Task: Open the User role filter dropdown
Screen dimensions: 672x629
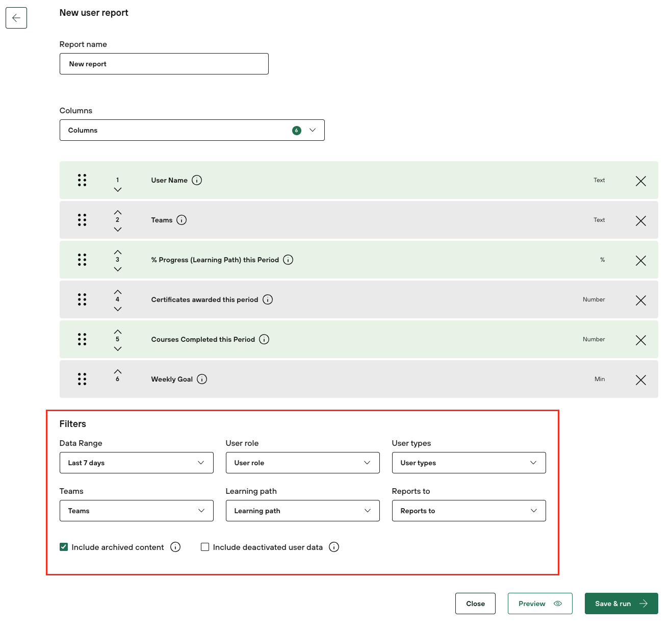Action: tap(302, 463)
